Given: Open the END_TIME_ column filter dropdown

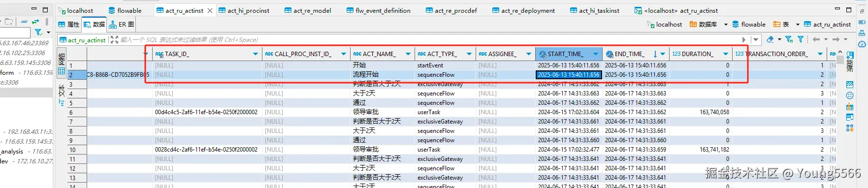Looking at the screenshot, I should 663,54.
